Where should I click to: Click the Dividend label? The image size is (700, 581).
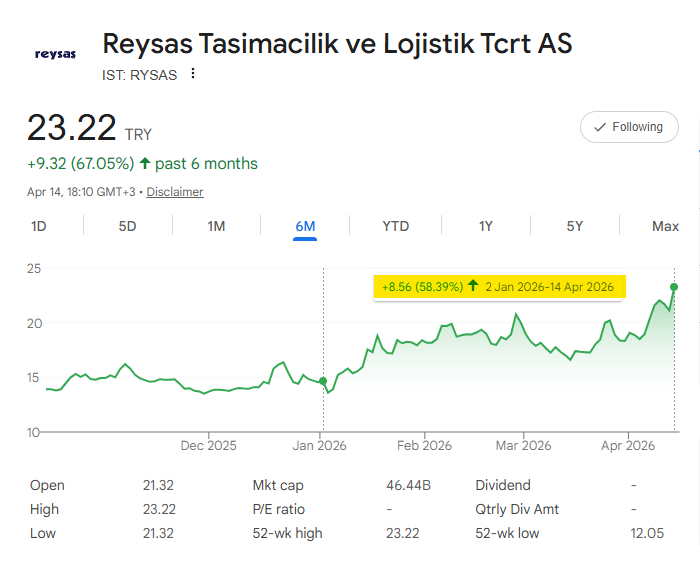point(503,485)
